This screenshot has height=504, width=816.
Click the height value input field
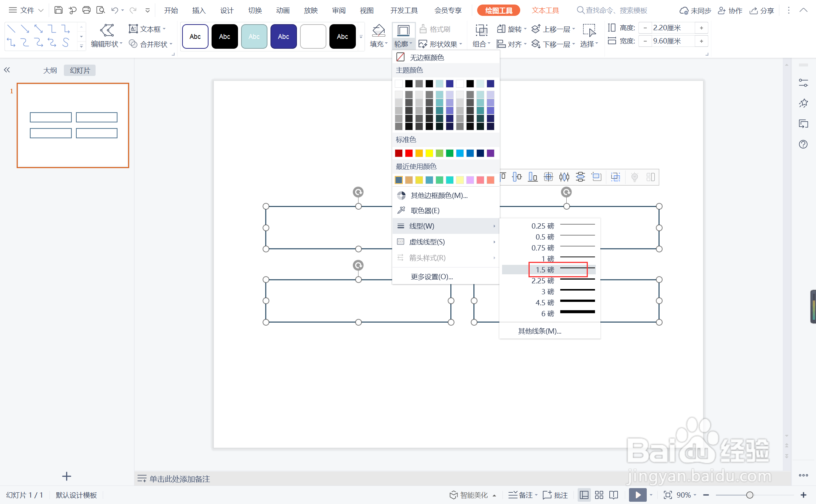672,28
